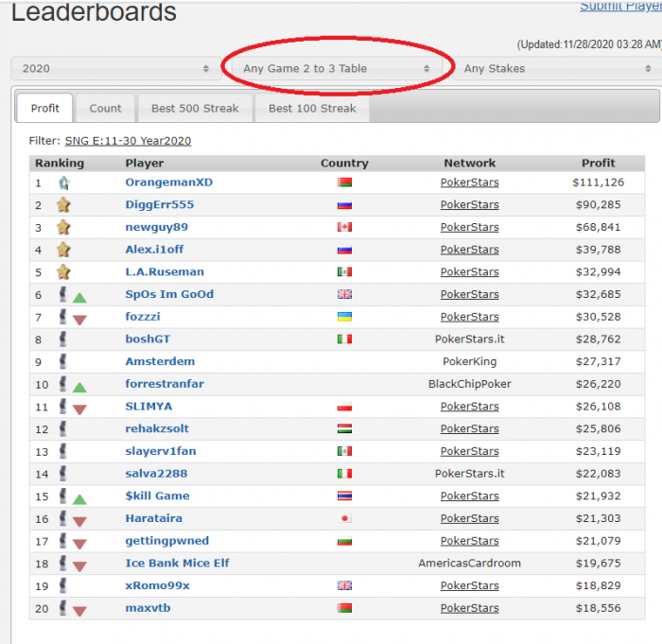Click the PokerStars network link in OrangemanXD row
Viewport: 662px width, 644px height.
coord(469,183)
